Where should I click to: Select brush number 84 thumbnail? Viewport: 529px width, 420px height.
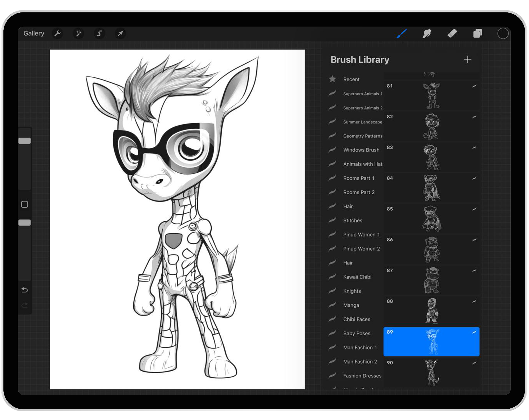431,188
